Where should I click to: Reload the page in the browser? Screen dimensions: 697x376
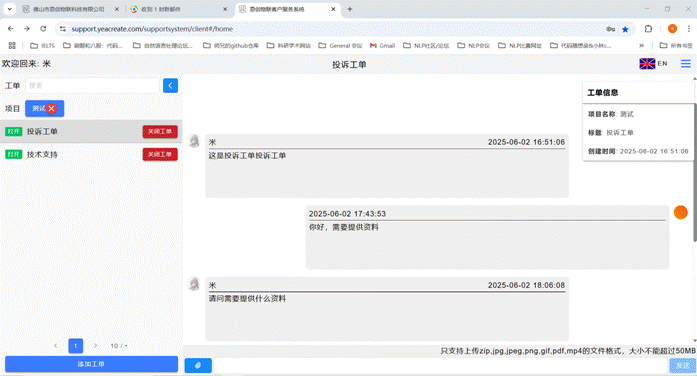43,29
